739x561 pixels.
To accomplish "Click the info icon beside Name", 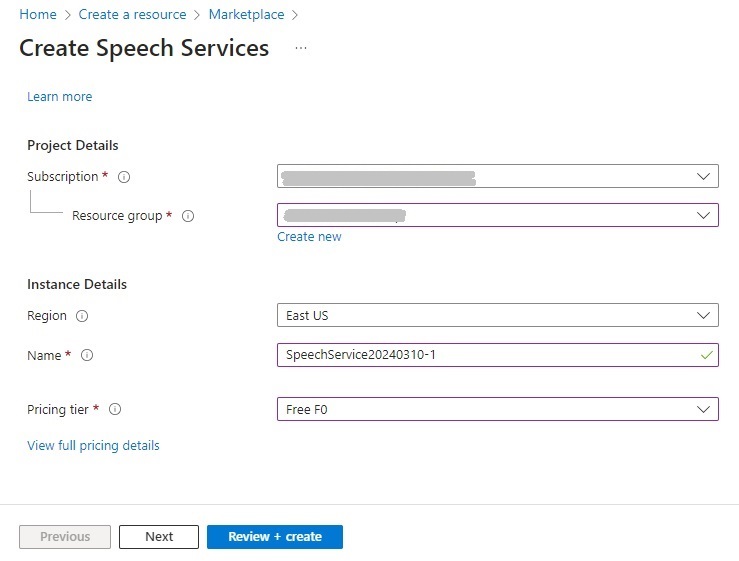I will click(x=87, y=355).
